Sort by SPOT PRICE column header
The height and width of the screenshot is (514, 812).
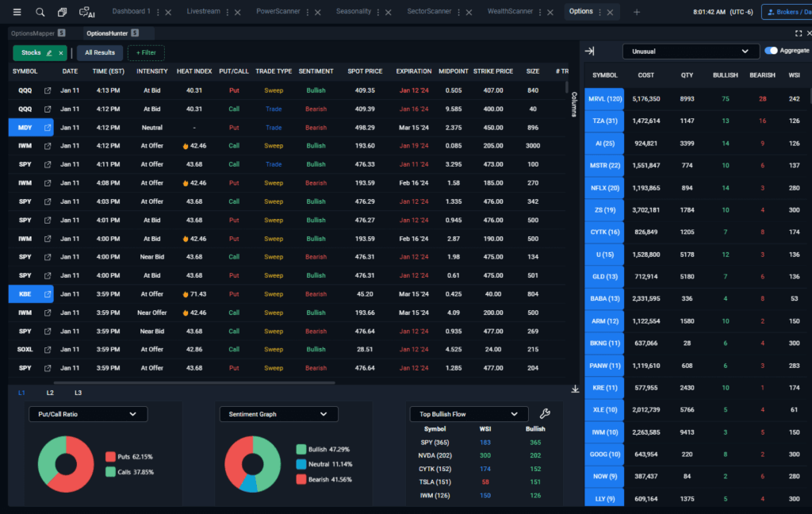pos(365,71)
